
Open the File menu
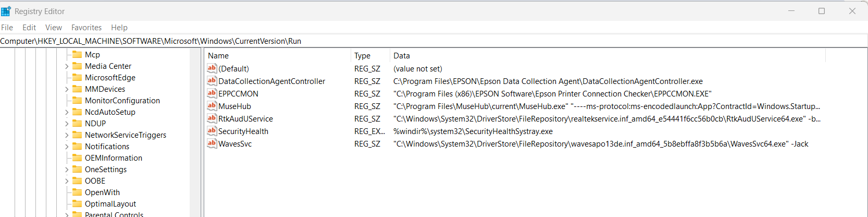click(x=7, y=28)
